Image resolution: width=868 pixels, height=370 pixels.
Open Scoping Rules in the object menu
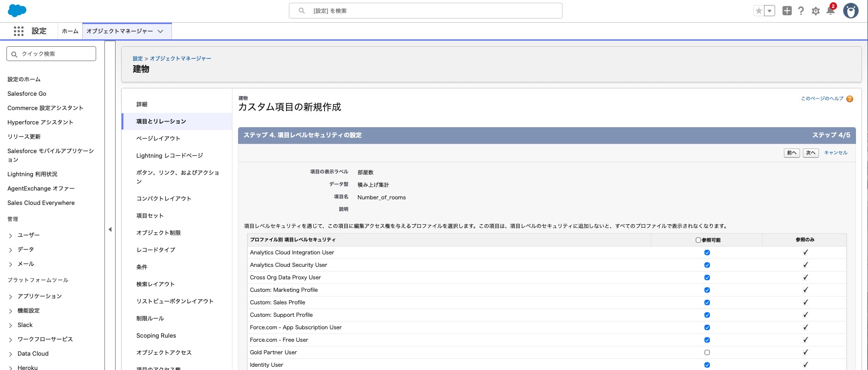pos(156,335)
